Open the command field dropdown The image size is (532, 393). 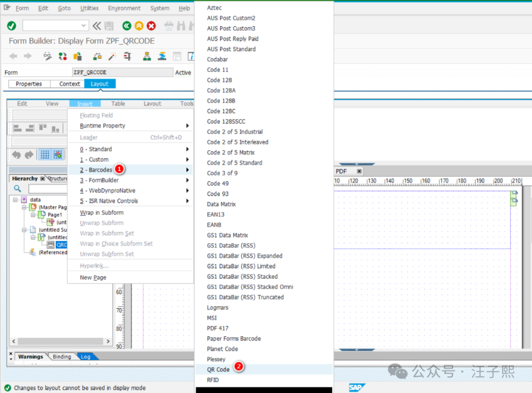click(83, 26)
